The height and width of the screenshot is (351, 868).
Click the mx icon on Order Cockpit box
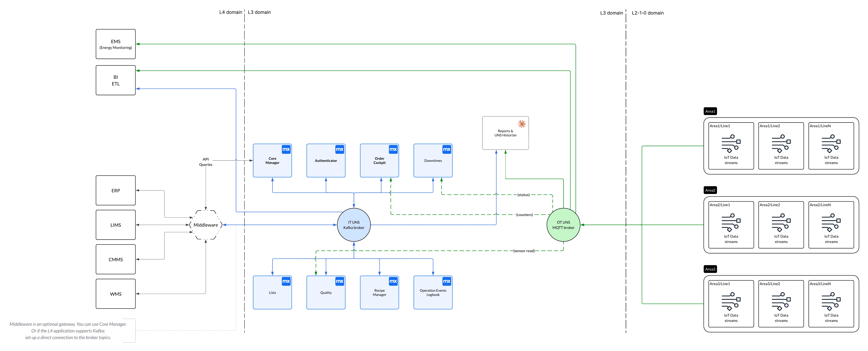[x=393, y=149]
